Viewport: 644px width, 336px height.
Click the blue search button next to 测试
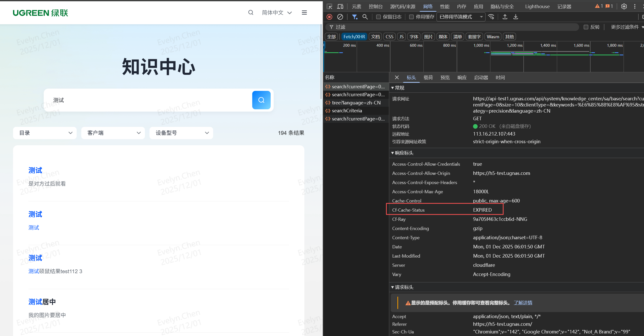point(261,100)
